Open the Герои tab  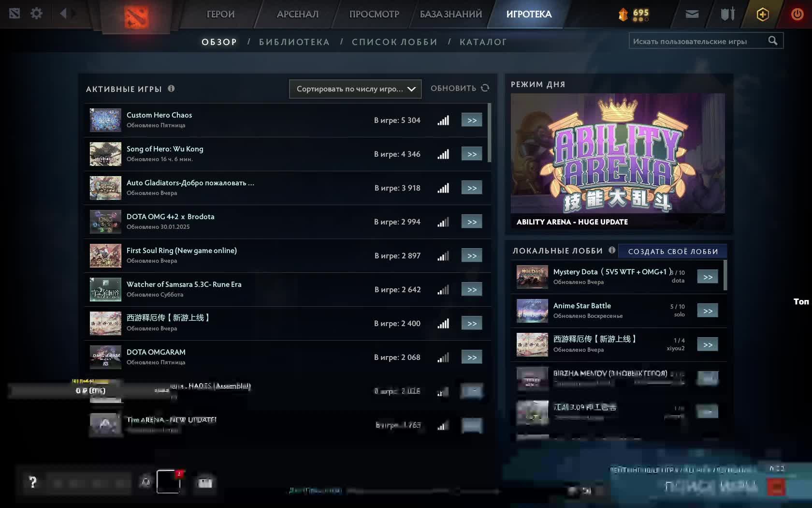(x=220, y=14)
